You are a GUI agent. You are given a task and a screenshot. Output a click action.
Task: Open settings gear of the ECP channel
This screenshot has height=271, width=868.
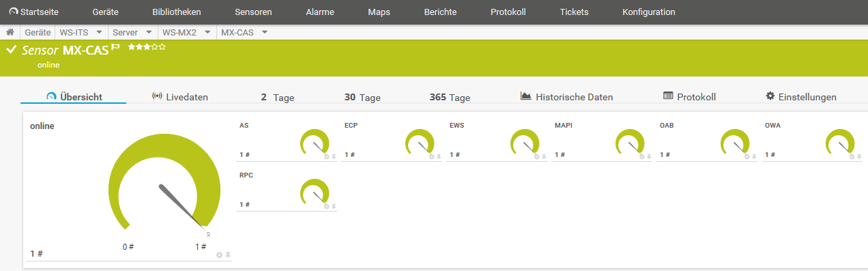click(431, 157)
